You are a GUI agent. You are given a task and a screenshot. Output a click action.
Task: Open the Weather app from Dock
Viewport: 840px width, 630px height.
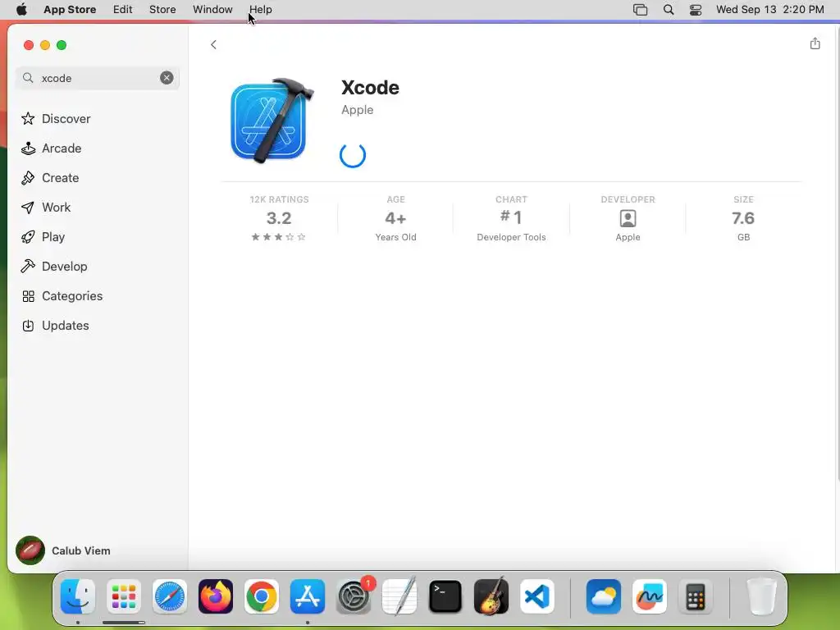(603, 597)
